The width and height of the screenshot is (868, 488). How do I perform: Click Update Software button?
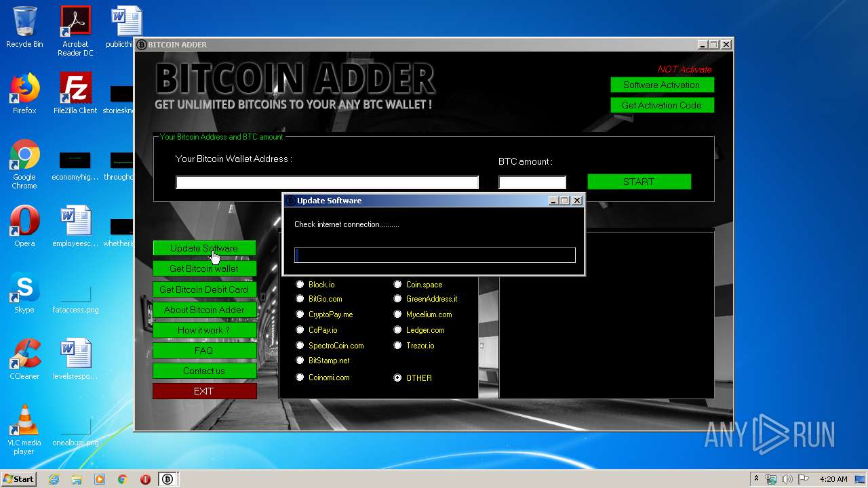click(x=204, y=248)
